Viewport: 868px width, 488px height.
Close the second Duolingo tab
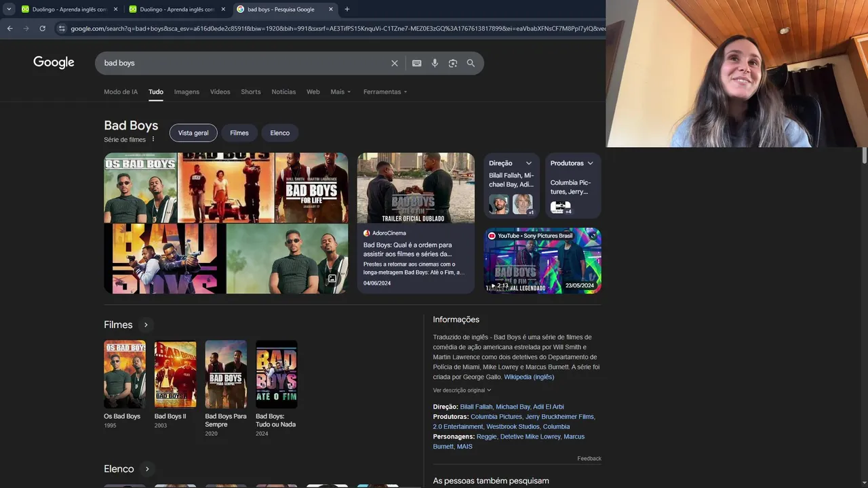click(223, 9)
